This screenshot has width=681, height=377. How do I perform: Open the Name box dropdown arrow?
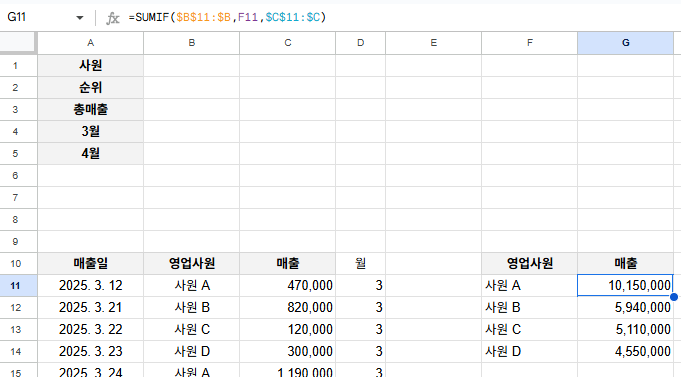tap(79, 18)
